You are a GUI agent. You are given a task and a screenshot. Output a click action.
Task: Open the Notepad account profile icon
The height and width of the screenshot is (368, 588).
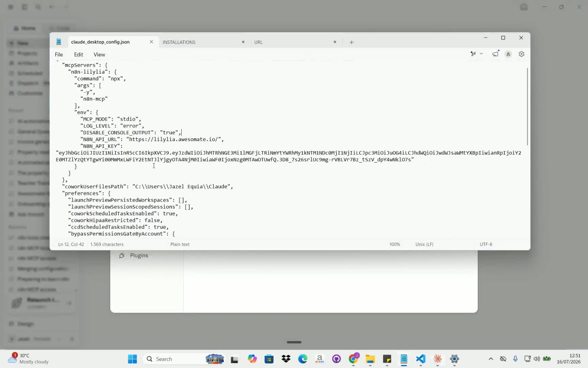508,54
